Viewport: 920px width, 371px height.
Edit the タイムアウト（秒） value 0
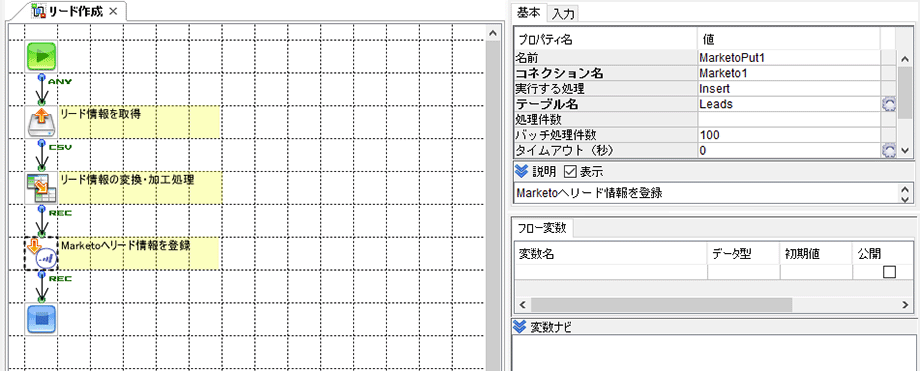point(789,151)
